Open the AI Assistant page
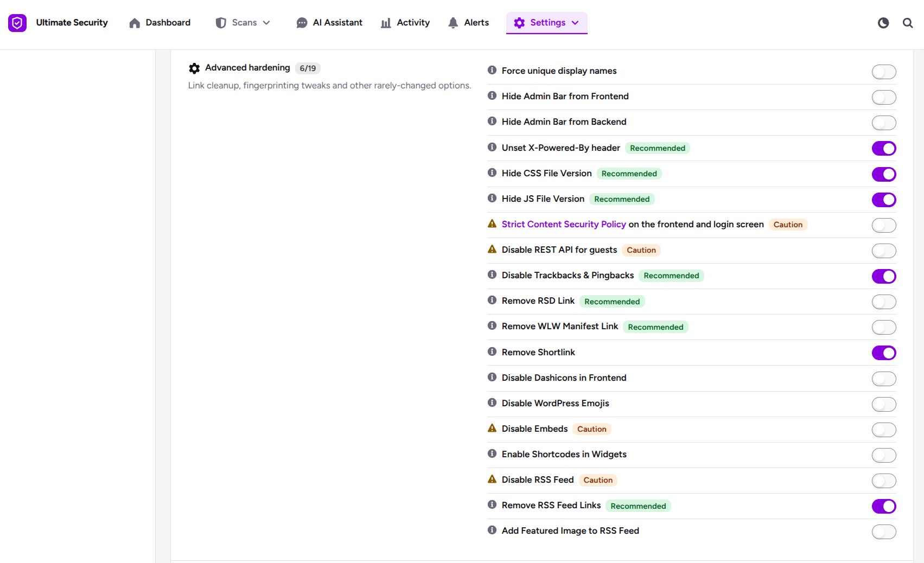The height and width of the screenshot is (563, 924). pos(329,23)
